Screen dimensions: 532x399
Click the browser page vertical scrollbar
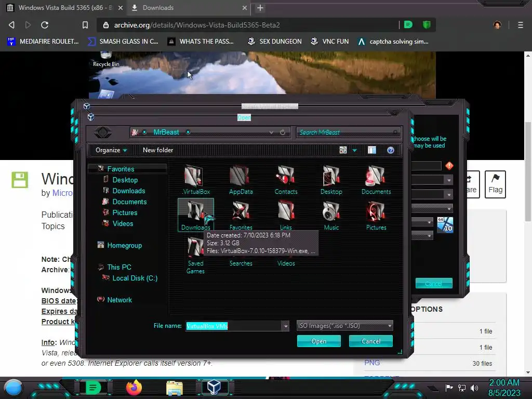click(528, 171)
